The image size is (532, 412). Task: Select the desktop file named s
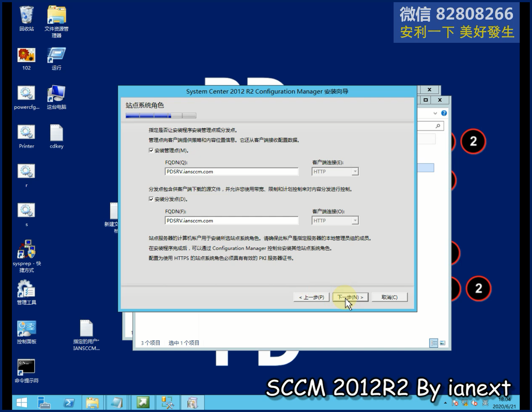[x=26, y=215]
